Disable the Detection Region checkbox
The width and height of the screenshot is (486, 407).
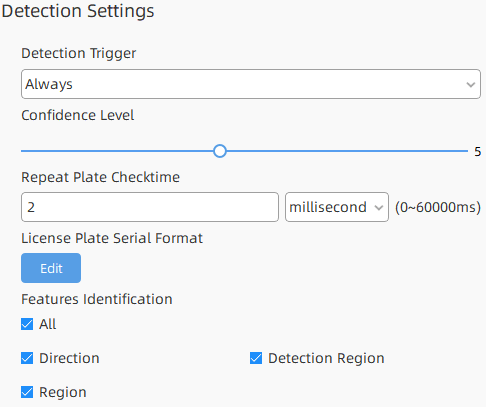[256, 358]
